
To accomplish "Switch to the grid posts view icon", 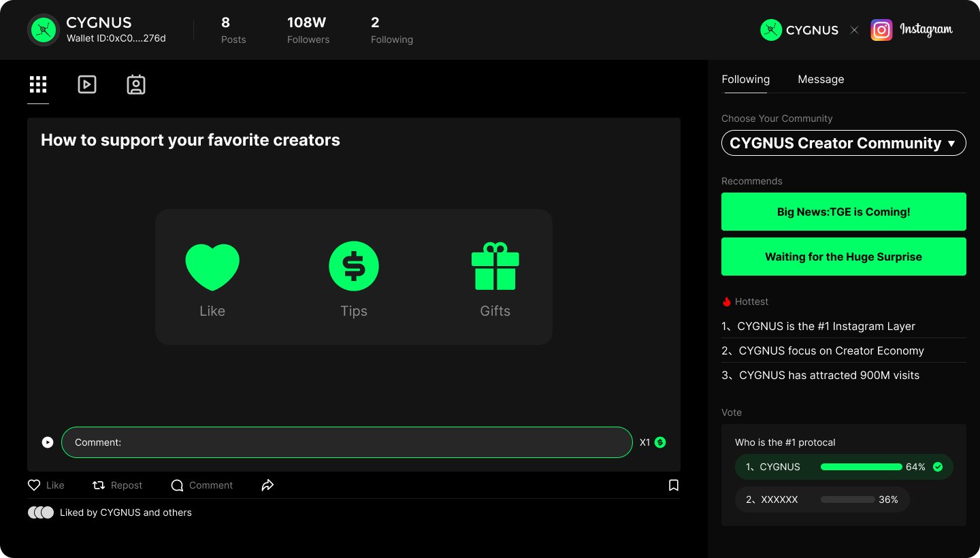I will 38,84.
